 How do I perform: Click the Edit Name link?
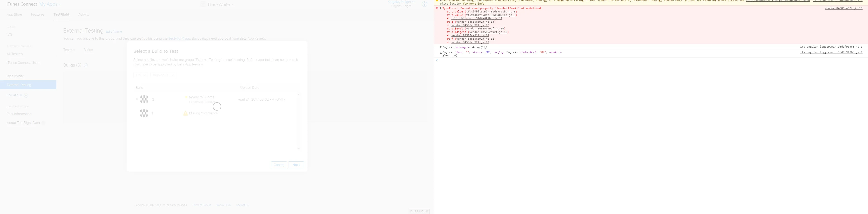[114, 31]
